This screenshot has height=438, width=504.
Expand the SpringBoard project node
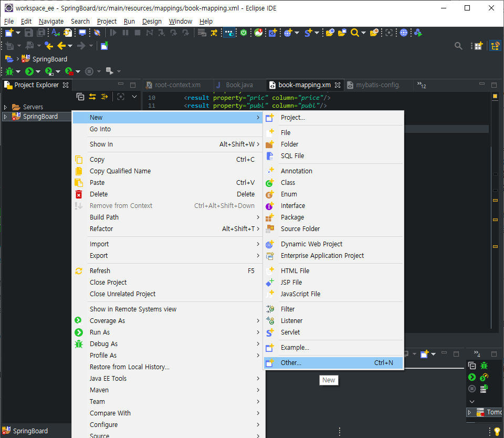tap(5, 117)
